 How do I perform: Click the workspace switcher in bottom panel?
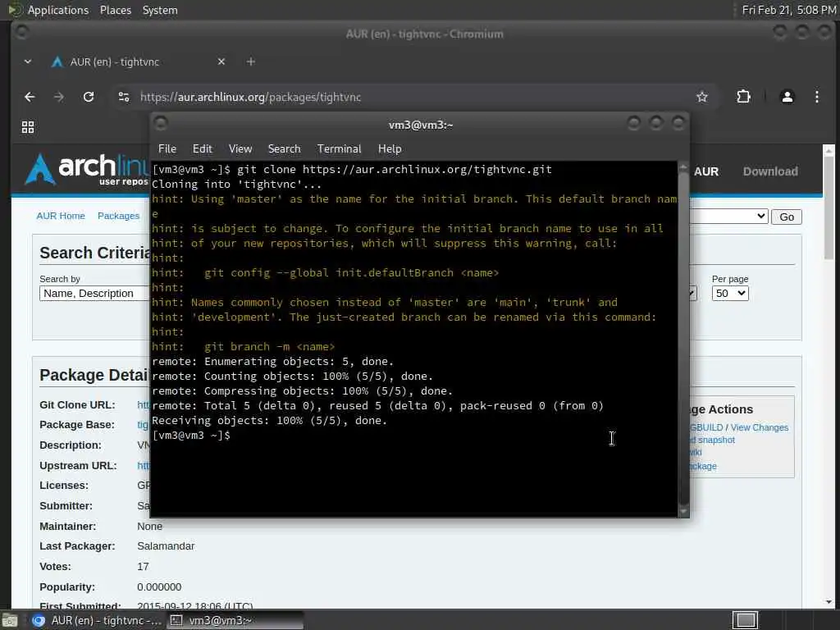point(745,620)
